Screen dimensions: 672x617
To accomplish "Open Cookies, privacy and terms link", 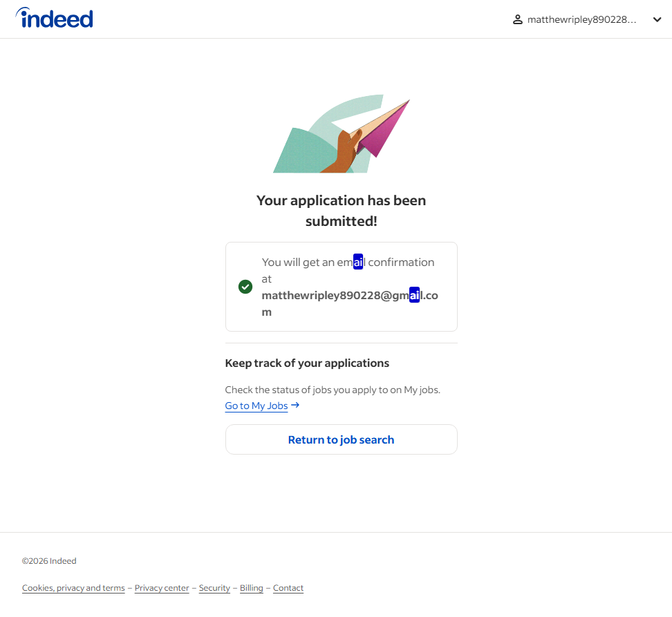I will tap(73, 588).
